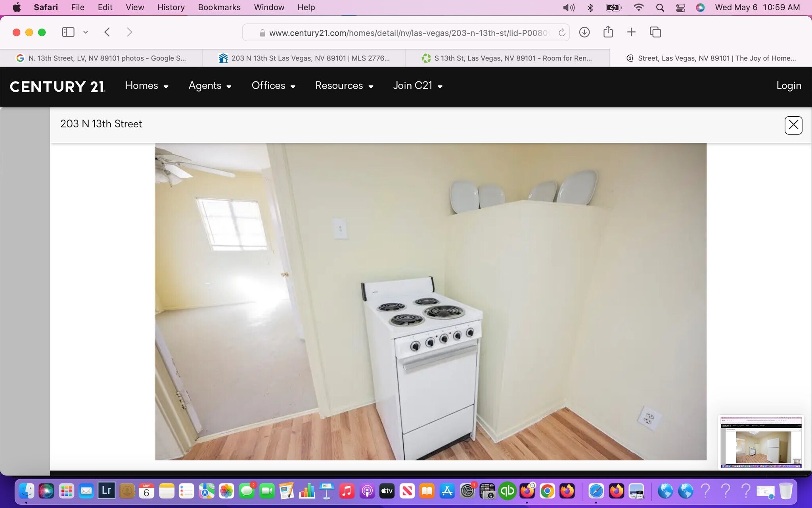Close the 203 N 13th Street photo viewer
Viewport: 812px width, 508px height.
coord(793,125)
